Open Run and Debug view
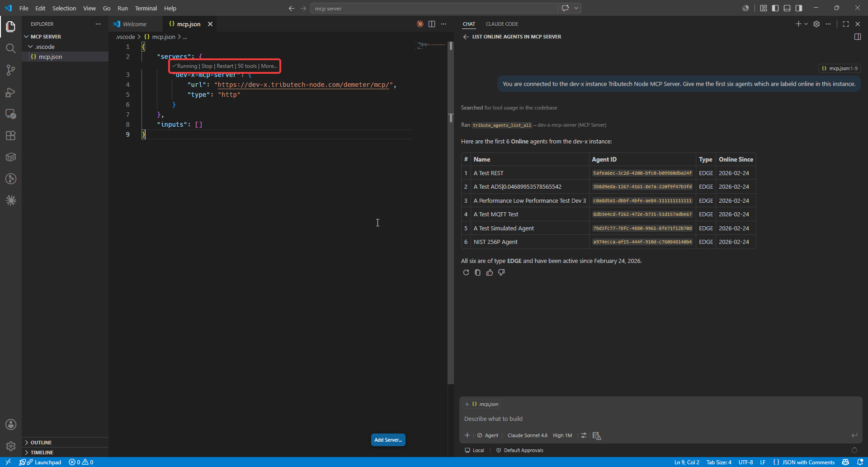Viewport: 868px width, 467px height. 11,92
